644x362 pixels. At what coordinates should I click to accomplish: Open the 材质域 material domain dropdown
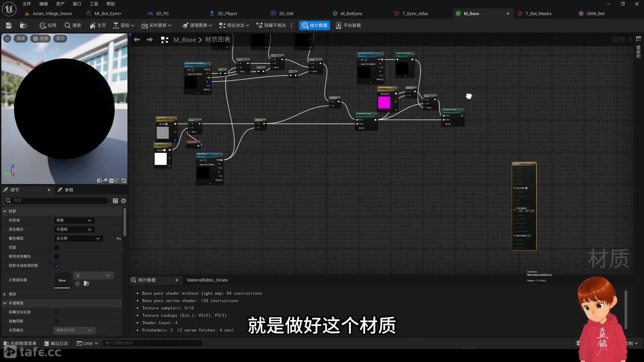pyautogui.click(x=74, y=221)
